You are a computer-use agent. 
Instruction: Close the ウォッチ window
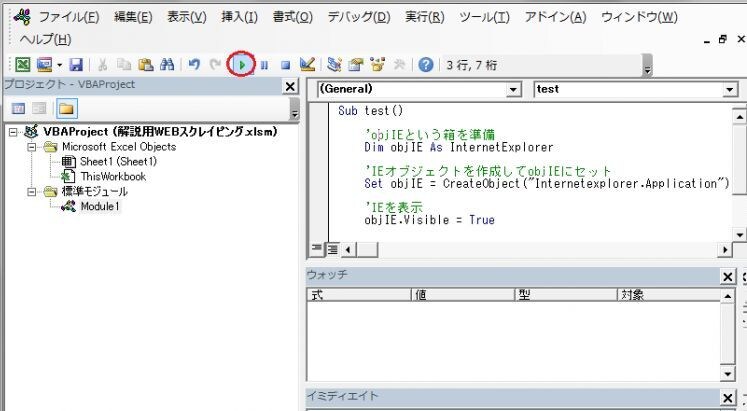tap(727, 277)
